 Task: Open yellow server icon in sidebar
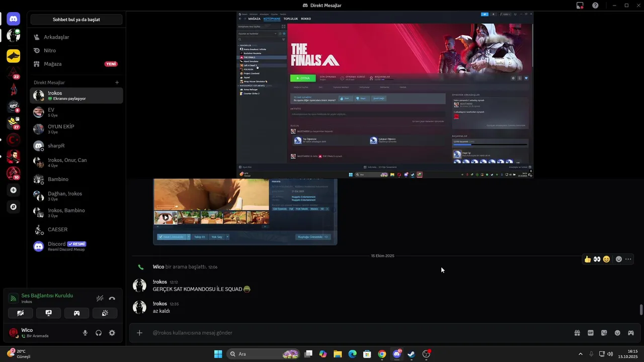tap(14, 56)
